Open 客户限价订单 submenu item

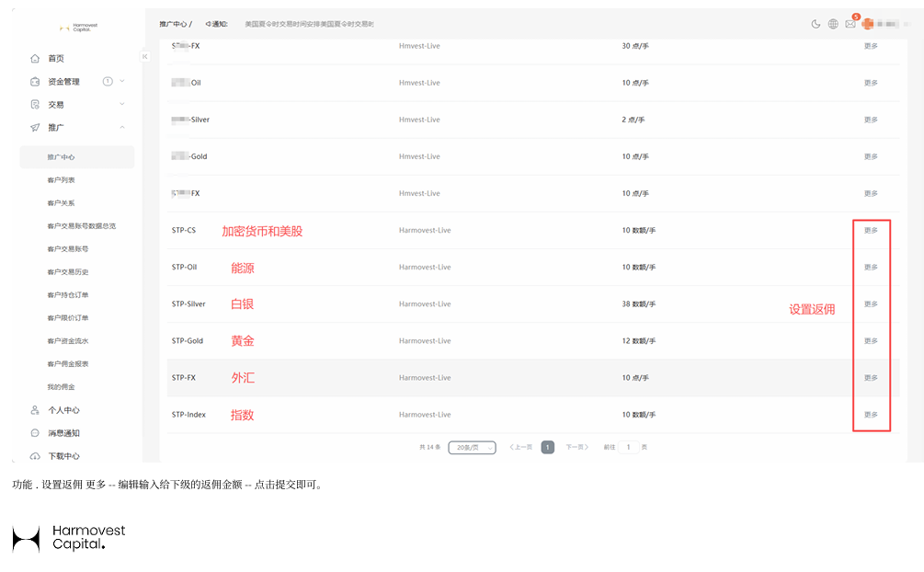click(x=68, y=318)
